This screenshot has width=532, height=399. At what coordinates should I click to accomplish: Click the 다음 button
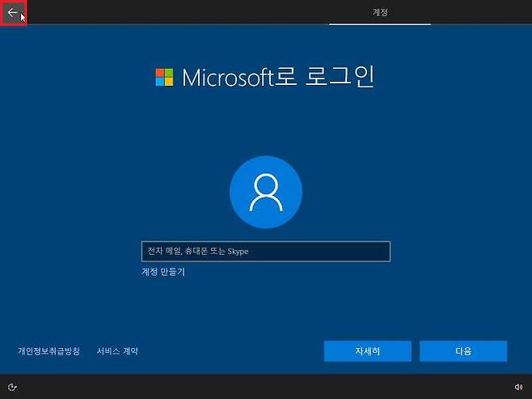pyautogui.click(x=463, y=351)
